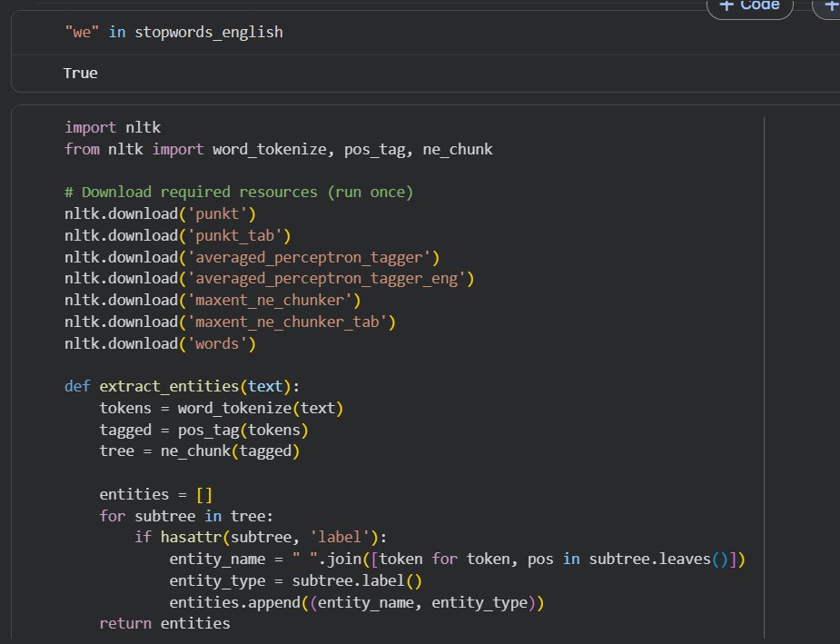
Task: Click the code line '"we" in stopwords_english'
Action: (173, 33)
